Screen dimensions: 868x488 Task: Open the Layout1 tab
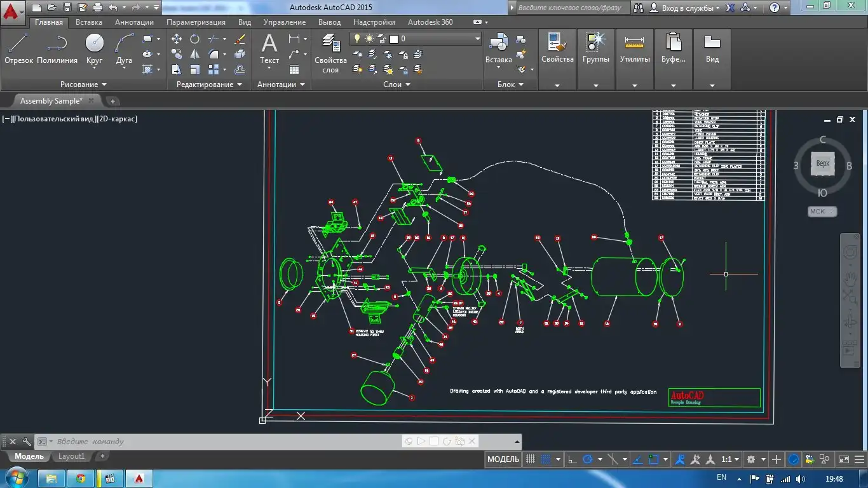point(71,456)
